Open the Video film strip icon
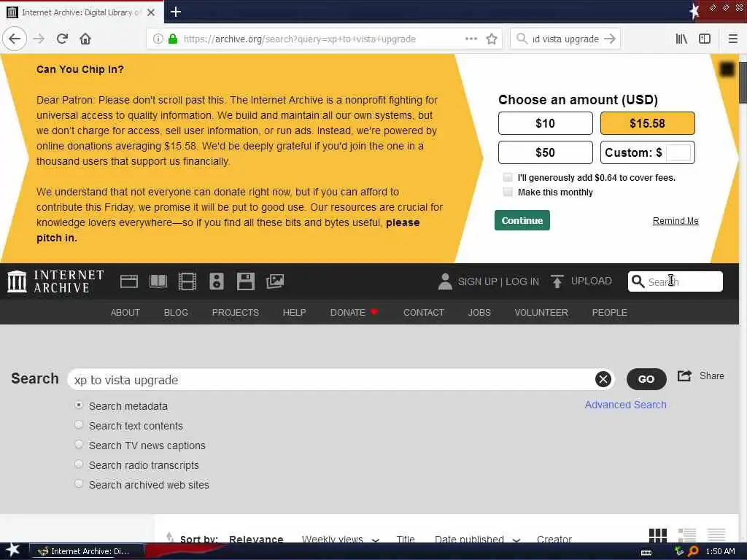The width and height of the screenshot is (747, 560). [187, 281]
